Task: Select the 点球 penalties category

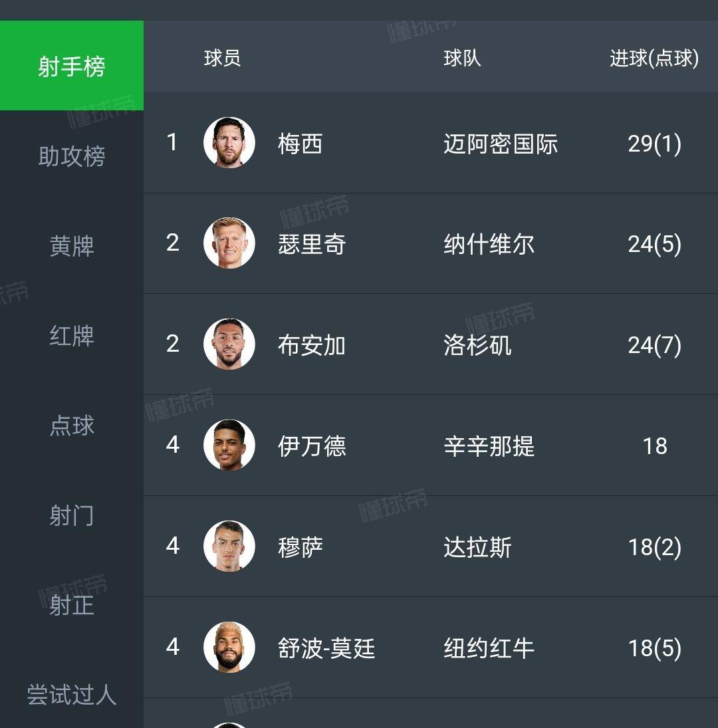Action: pos(71,426)
